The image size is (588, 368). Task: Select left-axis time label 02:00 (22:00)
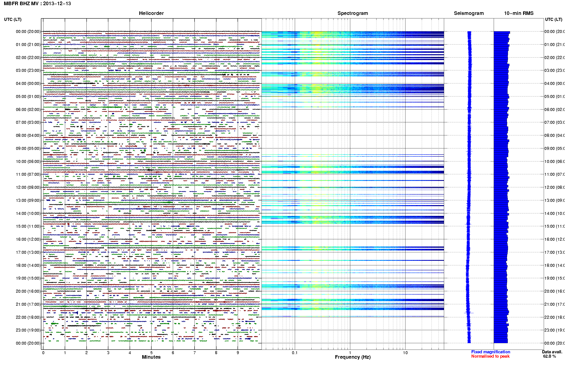(x=28, y=58)
